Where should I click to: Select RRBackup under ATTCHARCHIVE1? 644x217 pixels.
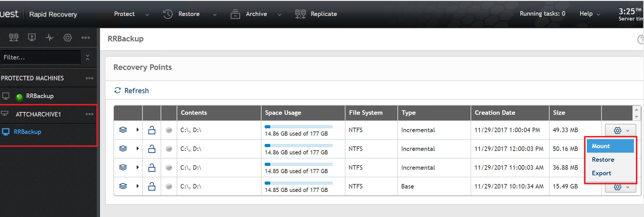(28, 132)
